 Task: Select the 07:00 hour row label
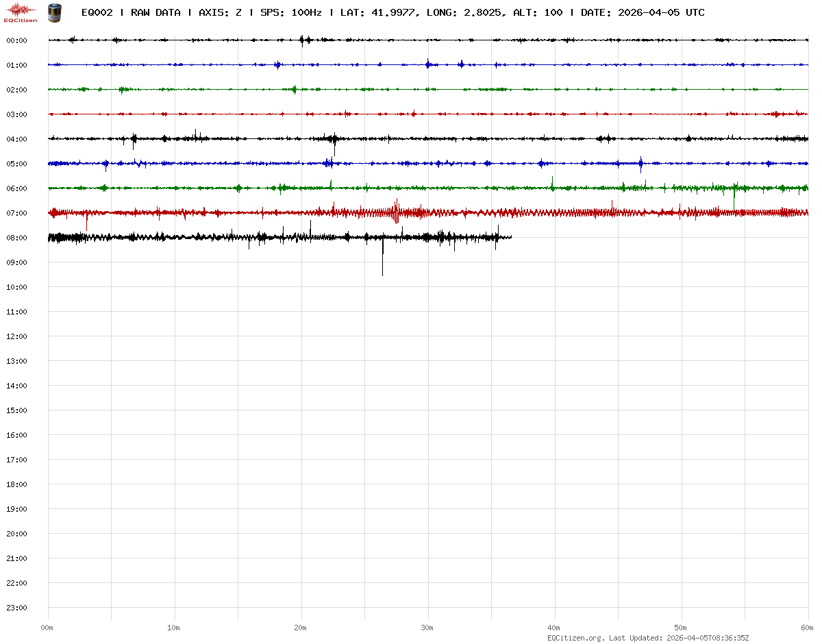click(16, 213)
